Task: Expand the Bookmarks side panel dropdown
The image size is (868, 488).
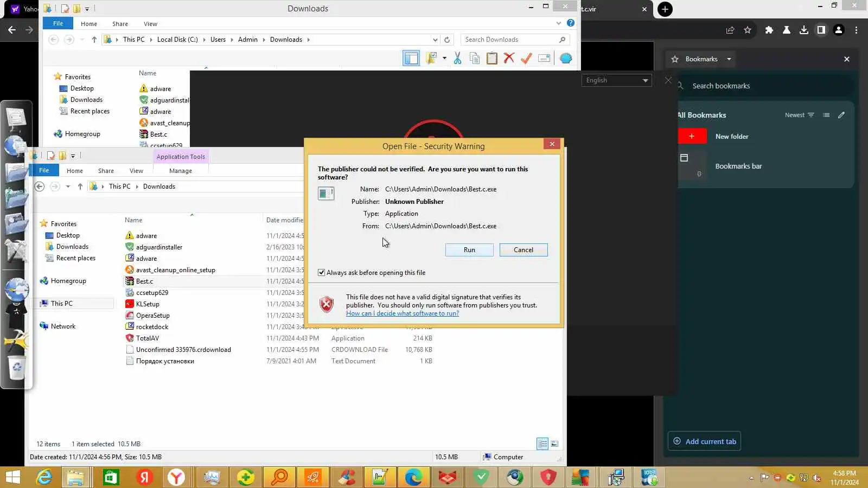Action: 729,59
